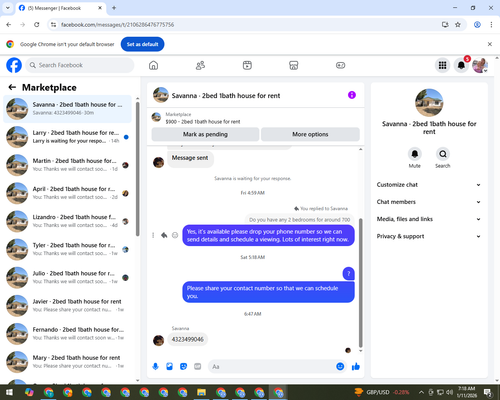Open a new Chrome tab
Screen dimensions: 500x400
[114, 8]
